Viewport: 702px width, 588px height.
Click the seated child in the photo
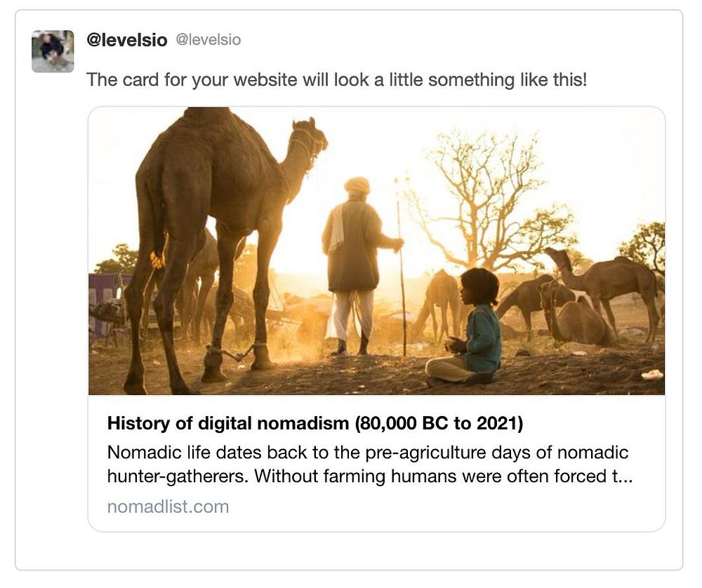coord(474,330)
